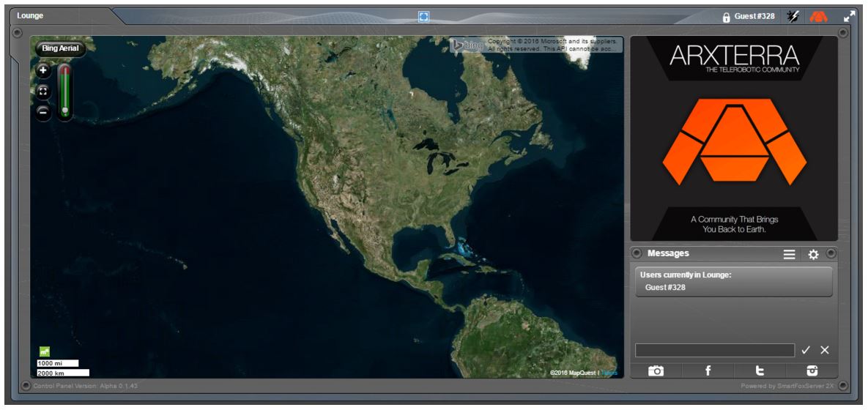Share to Facebook icon
The height and width of the screenshot is (410, 868).
coord(708,370)
